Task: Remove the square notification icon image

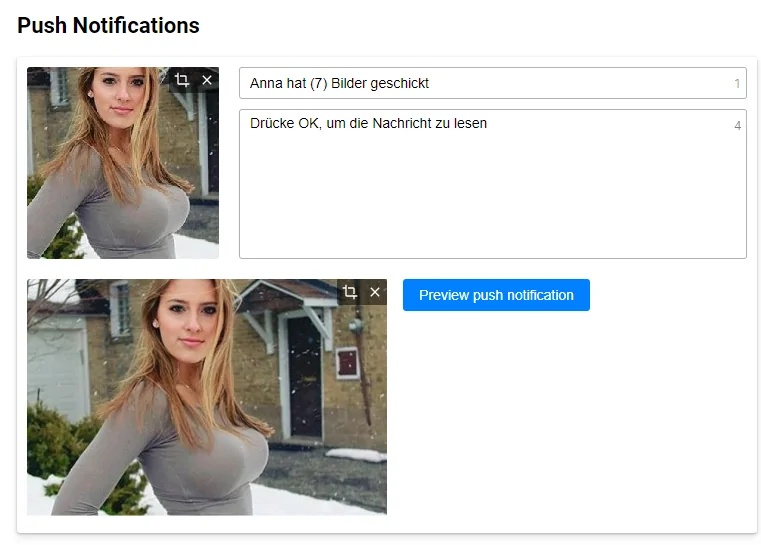Action: coord(207,80)
